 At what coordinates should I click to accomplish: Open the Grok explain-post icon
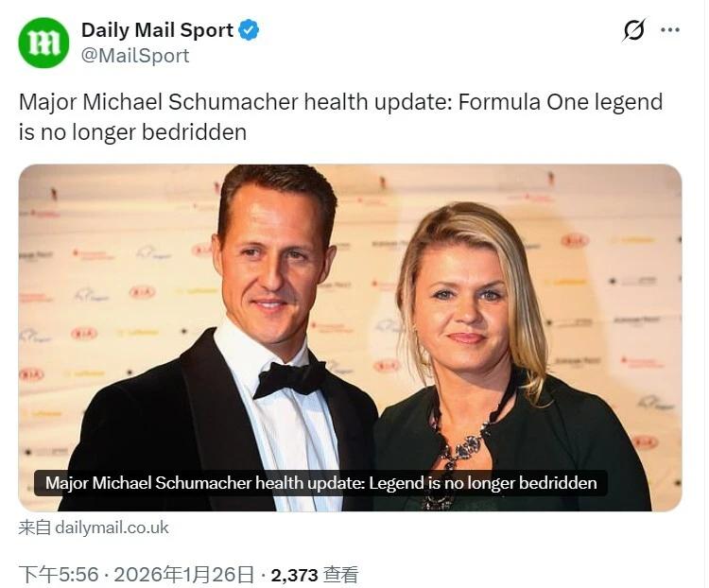(x=634, y=30)
